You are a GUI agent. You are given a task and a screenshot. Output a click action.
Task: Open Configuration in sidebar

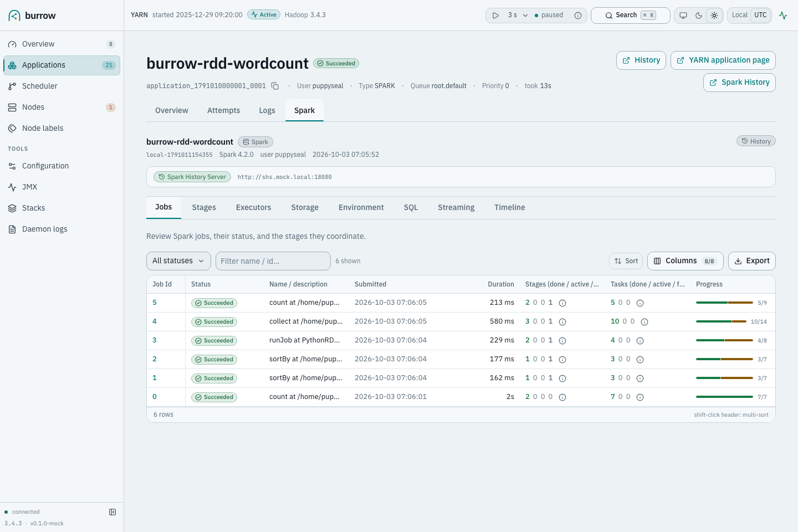click(62, 166)
